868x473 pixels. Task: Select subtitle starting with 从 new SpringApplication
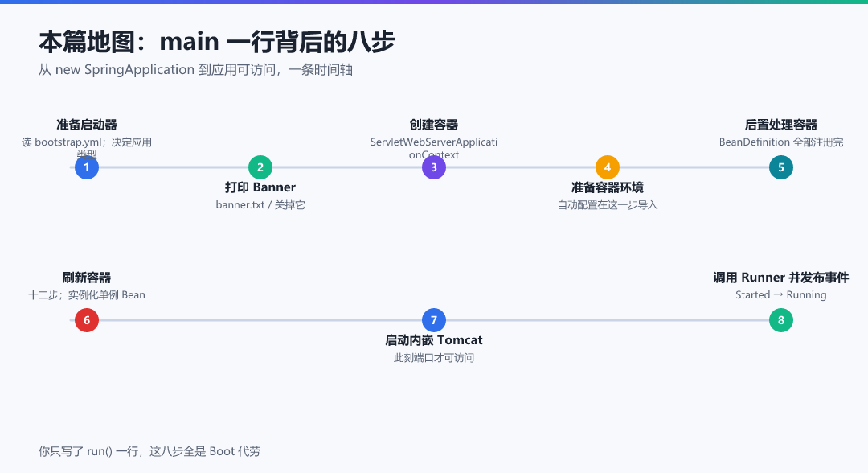(195, 70)
